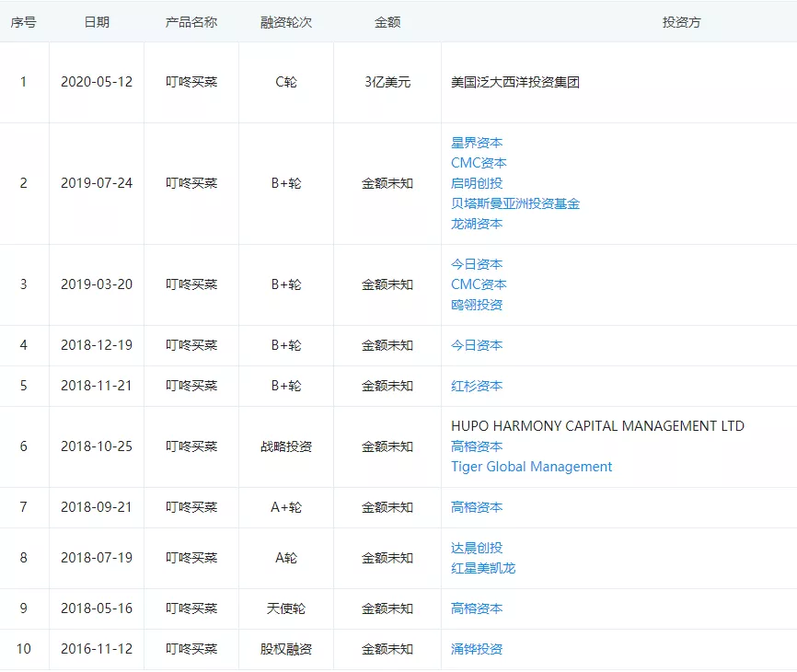Open 高榕资本 link in 2018-10-25 row

(x=477, y=446)
